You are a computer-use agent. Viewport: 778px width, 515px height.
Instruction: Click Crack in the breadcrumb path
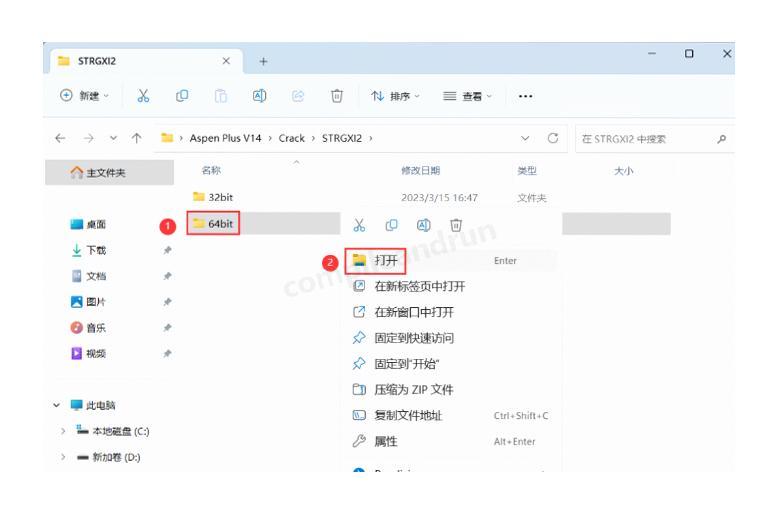291,138
